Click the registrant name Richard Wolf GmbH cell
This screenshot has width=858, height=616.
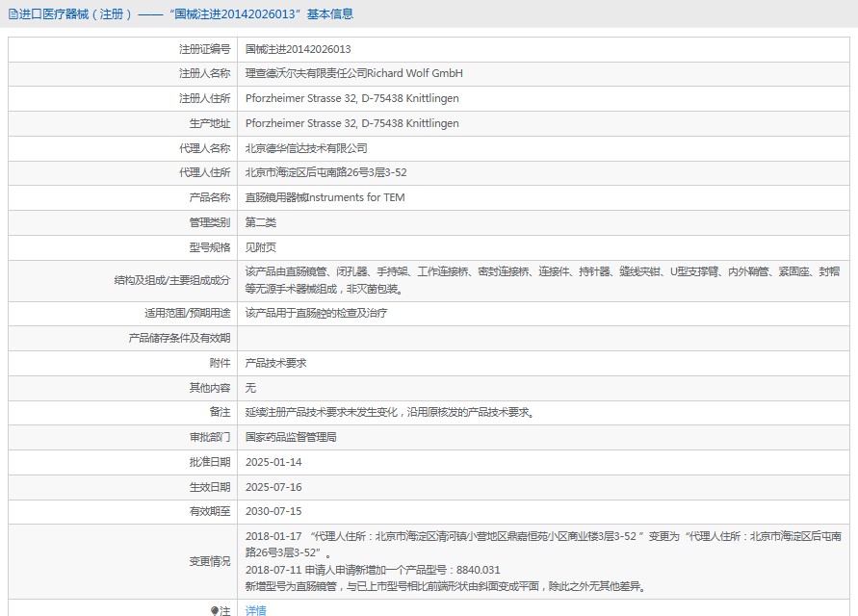tap(353, 73)
